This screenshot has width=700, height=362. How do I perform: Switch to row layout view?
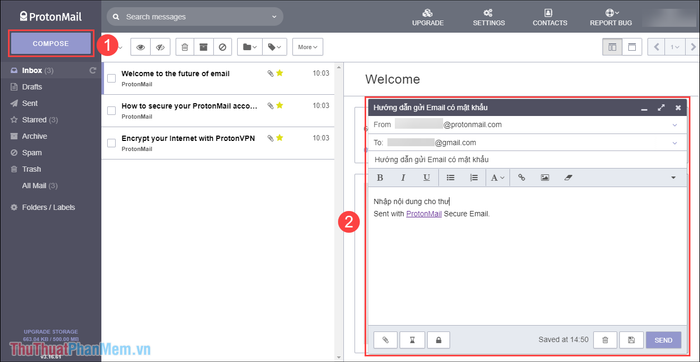[x=632, y=47]
